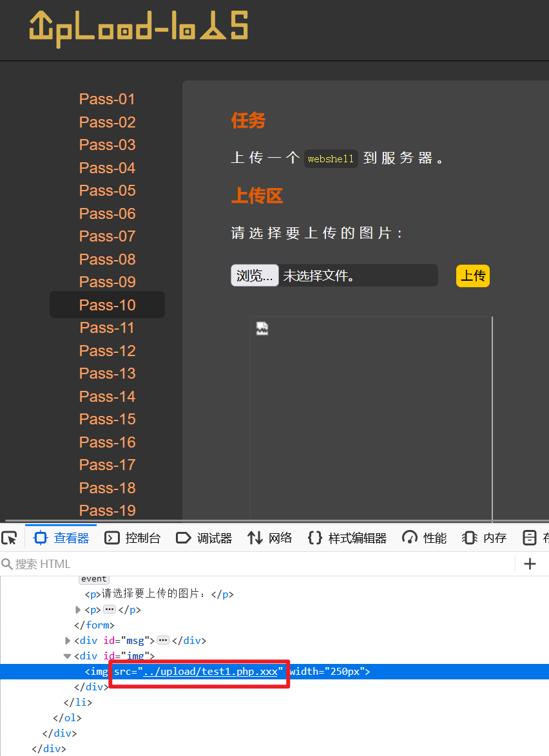
Task: Choose Pass-18 from the list
Action: (x=107, y=488)
